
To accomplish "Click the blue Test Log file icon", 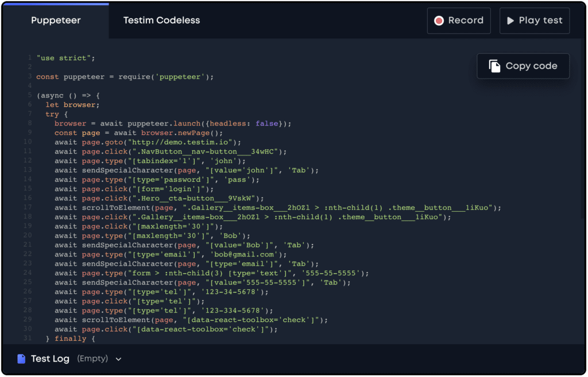I will tap(21, 359).
